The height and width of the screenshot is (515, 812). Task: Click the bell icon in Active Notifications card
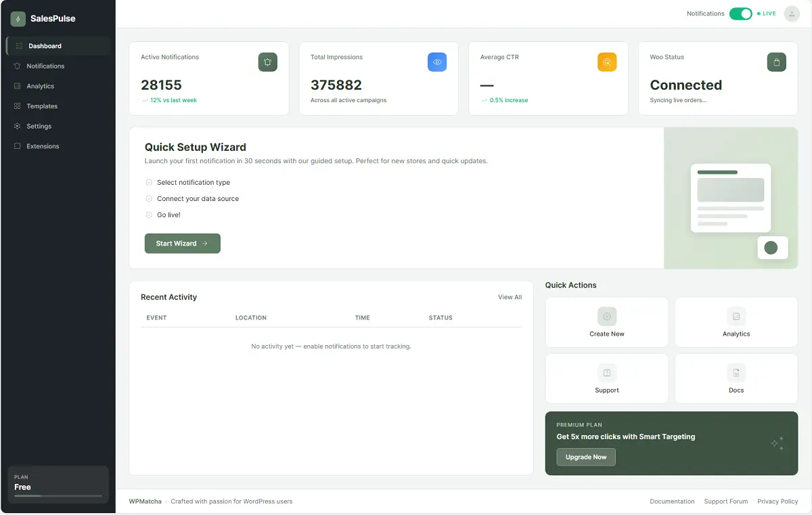[267, 62]
